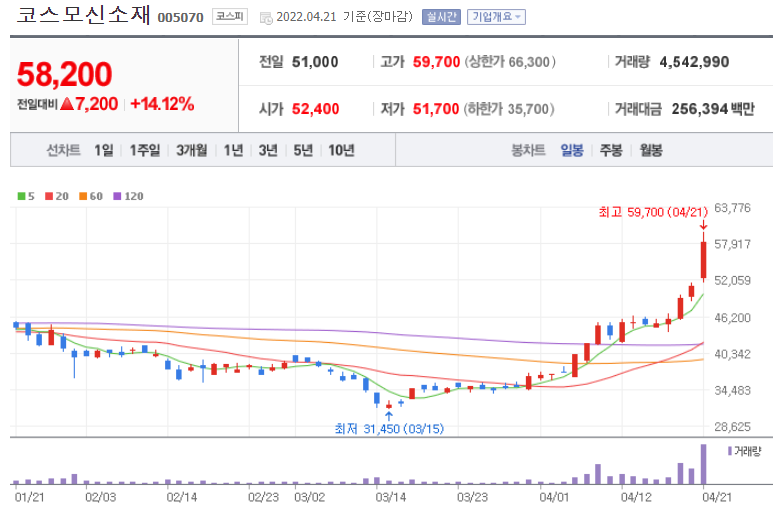This screenshot has width=773, height=509.
Task: Click the 02/03 date axis label
Action: click(101, 497)
